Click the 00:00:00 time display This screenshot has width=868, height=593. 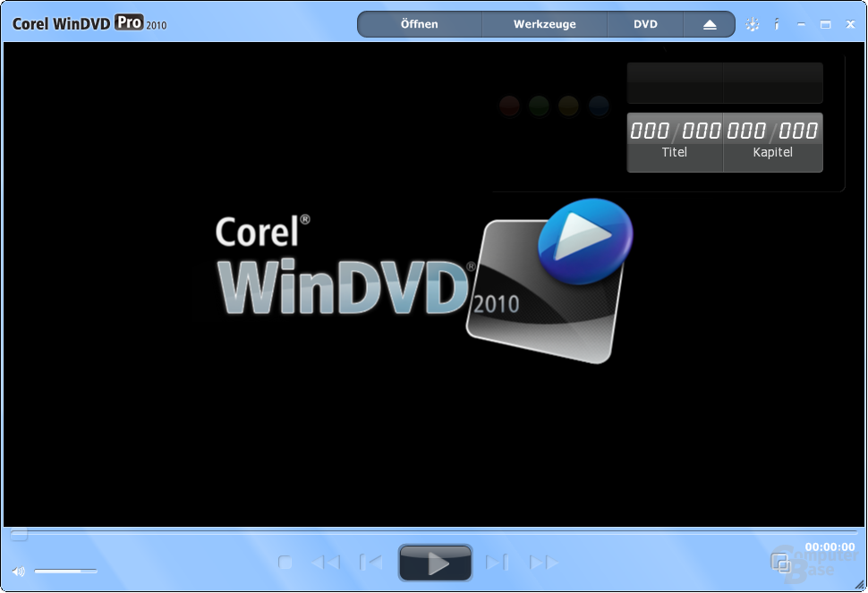(x=830, y=546)
